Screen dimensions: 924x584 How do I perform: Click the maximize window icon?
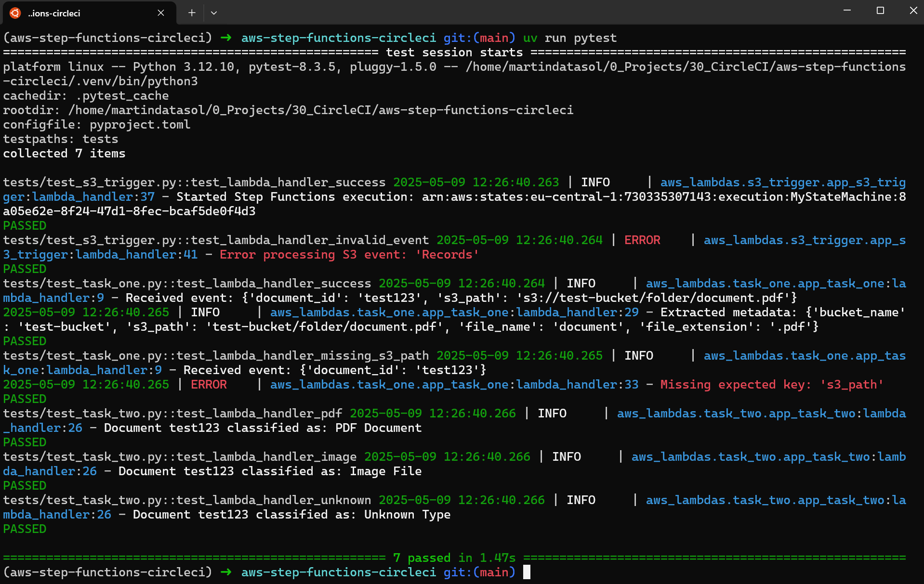click(880, 10)
